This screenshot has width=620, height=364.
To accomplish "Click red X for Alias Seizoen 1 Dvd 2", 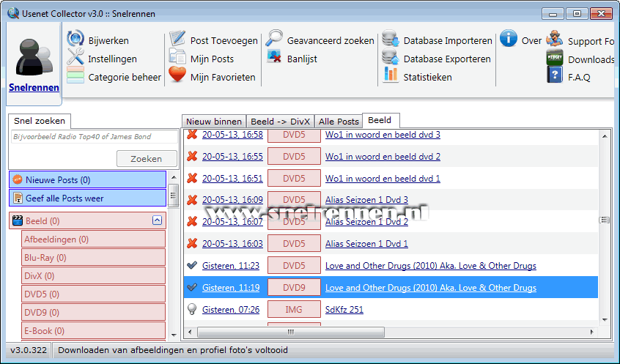I will coord(192,221).
